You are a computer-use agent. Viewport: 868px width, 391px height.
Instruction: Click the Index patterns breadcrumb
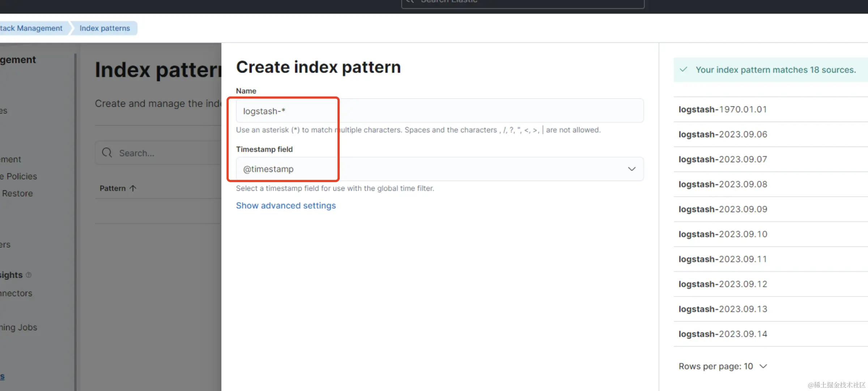pyautogui.click(x=105, y=28)
